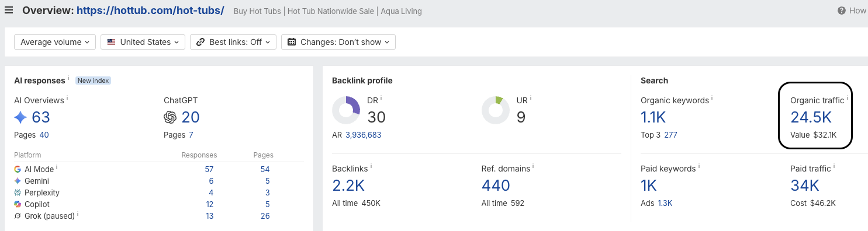Click the Responses column header

pyautogui.click(x=199, y=155)
